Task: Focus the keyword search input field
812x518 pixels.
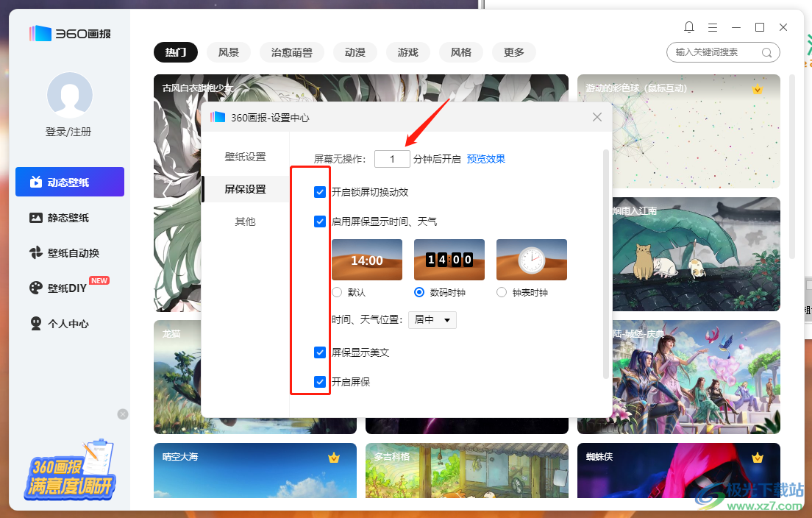Action: [x=723, y=52]
